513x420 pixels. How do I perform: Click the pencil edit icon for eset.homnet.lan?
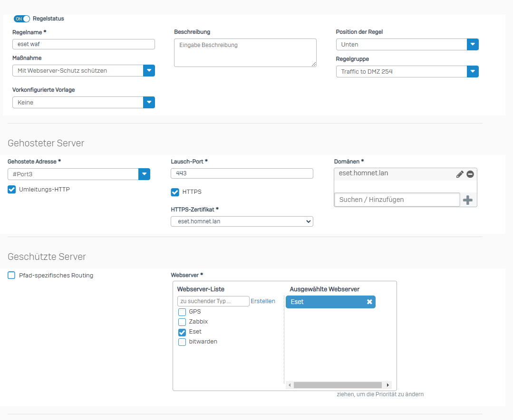[459, 174]
